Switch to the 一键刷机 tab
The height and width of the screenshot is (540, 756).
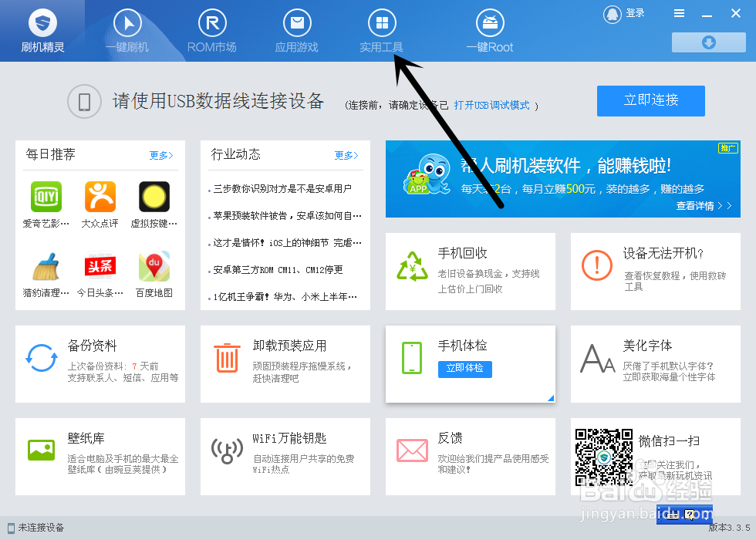[127, 31]
